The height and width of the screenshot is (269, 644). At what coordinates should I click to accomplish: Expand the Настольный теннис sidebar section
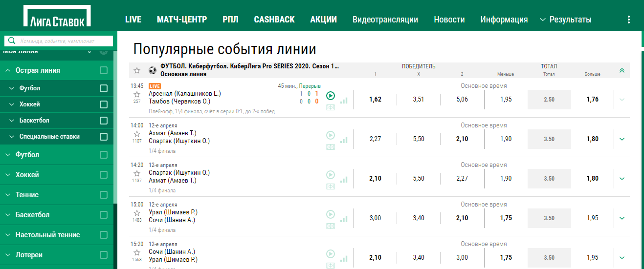tap(8, 235)
